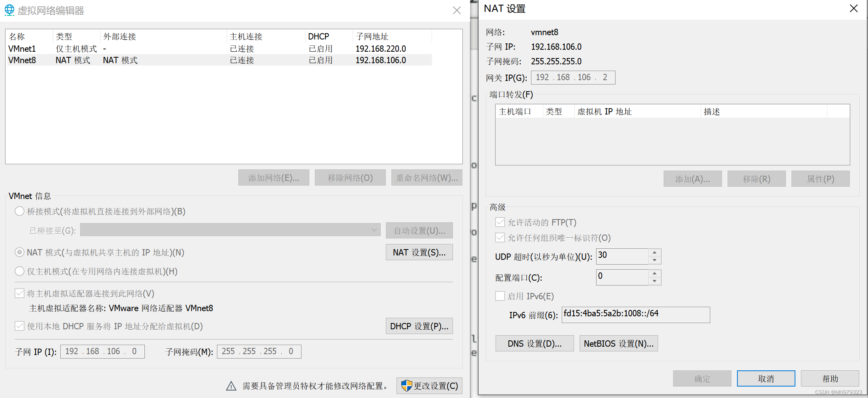Click DHCP column header
868x398 pixels.
pyautogui.click(x=329, y=36)
